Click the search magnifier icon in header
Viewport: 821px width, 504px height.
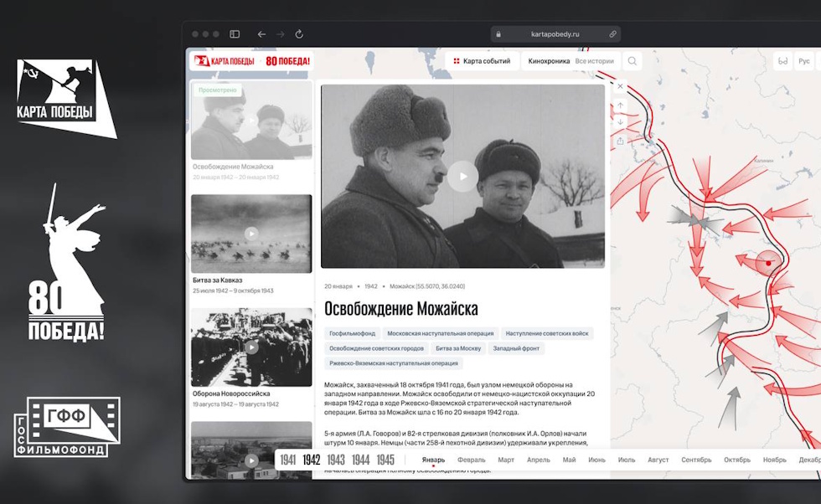click(633, 61)
